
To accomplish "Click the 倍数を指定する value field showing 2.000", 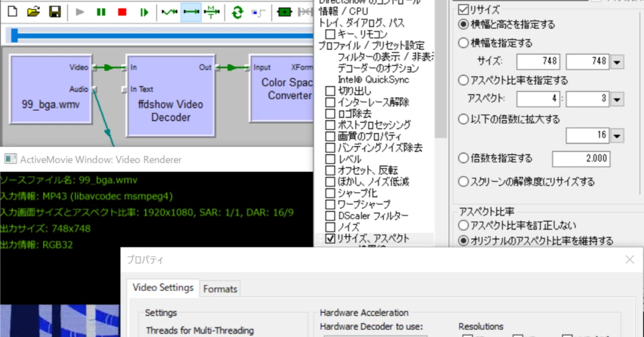I will pos(581,159).
